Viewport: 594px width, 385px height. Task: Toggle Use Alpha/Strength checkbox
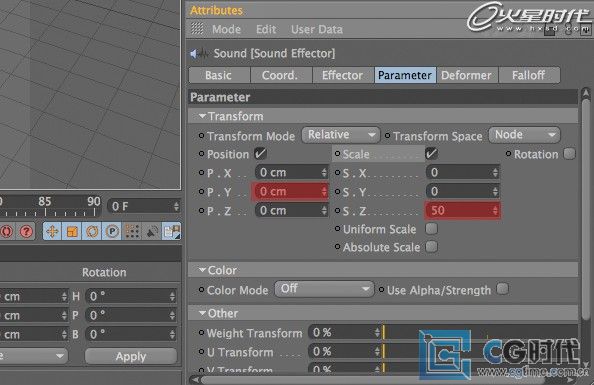[x=502, y=289]
